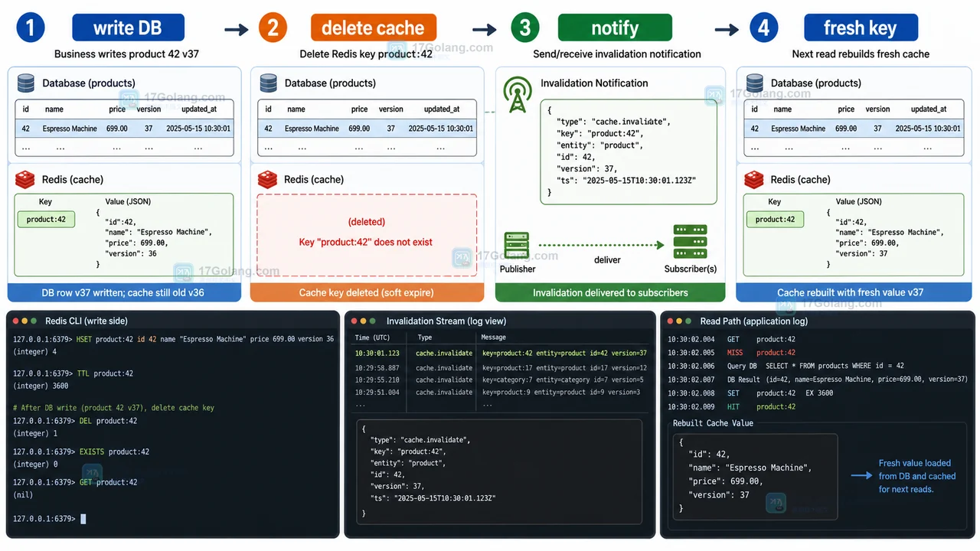The width and height of the screenshot is (980, 551).
Task: Close the Read Path (application log) window
Action: [670, 321]
